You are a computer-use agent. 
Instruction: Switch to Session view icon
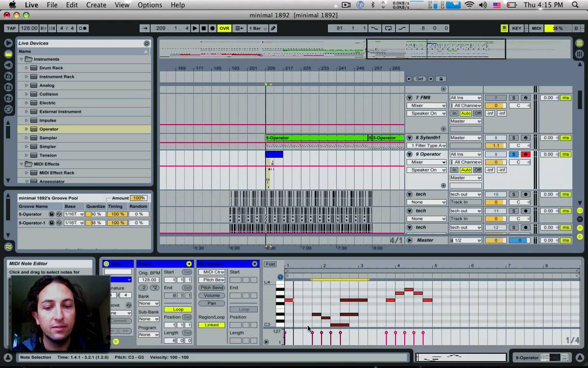[x=579, y=54]
